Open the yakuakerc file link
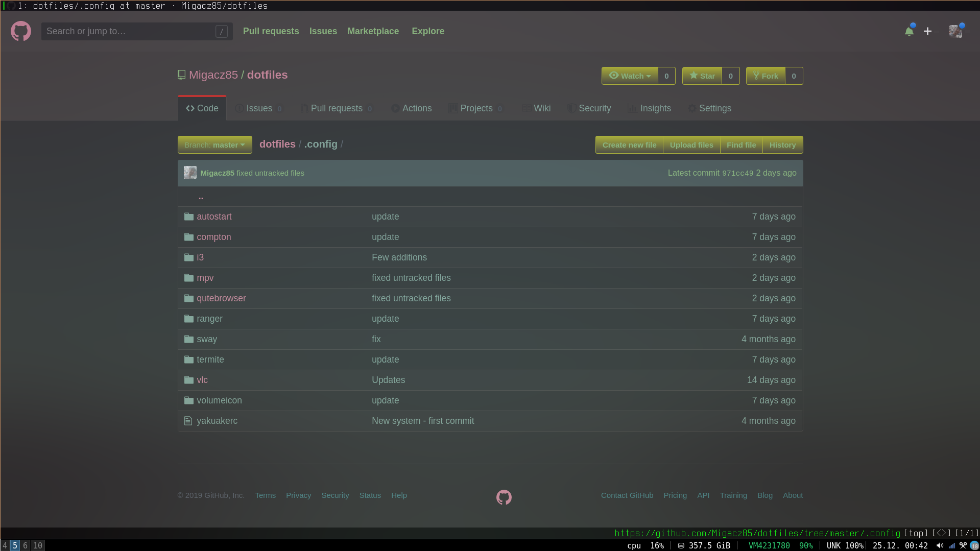Image resolution: width=980 pixels, height=551 pixels. 217,421
